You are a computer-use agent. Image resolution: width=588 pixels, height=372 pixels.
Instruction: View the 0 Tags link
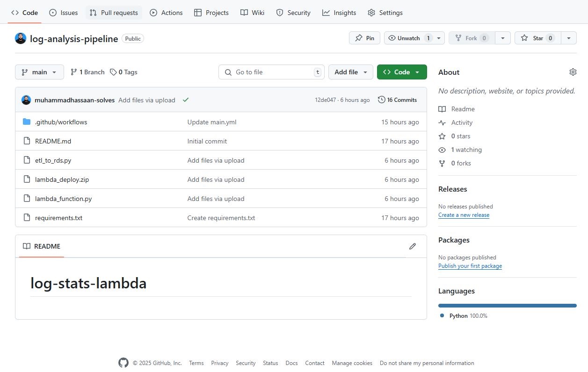pos(123,72)
